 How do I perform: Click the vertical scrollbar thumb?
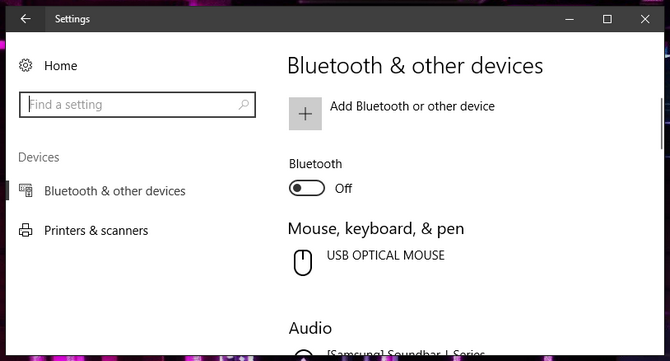661,123
